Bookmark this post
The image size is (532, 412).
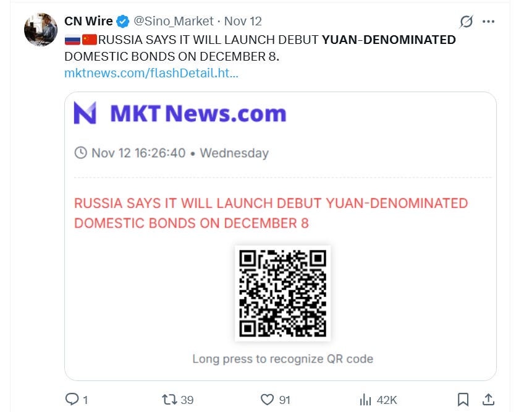coord(463,400)
